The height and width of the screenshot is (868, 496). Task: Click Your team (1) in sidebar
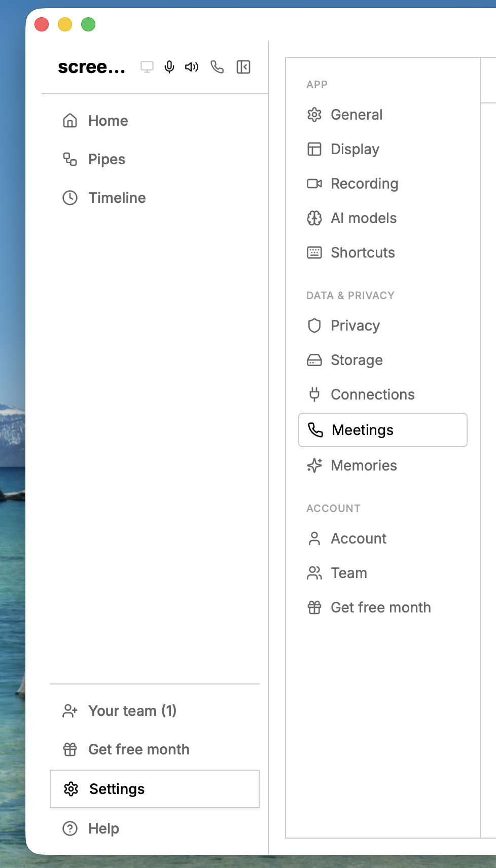click(132, 711)
